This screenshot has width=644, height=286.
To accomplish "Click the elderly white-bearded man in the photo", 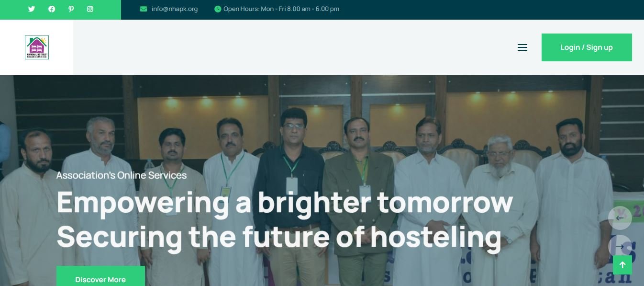I will (x=500, y=206).
